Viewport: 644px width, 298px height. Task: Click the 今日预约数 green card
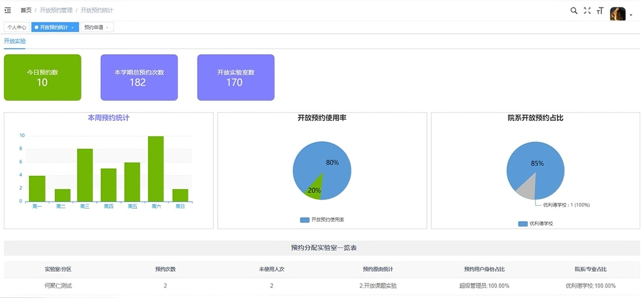pos(43,77)
